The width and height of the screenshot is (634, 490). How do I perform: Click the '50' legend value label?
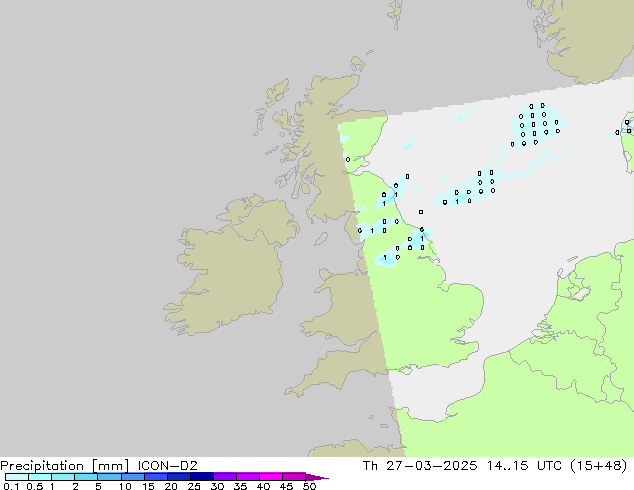309,486
